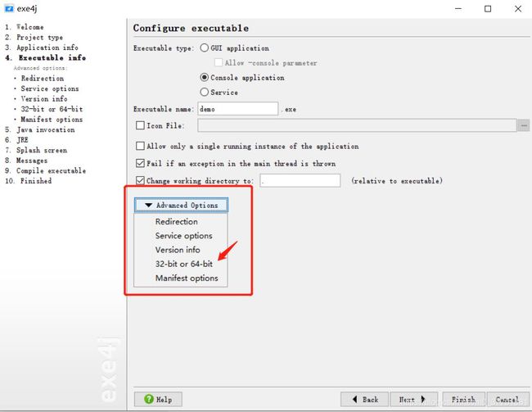This screenshot has width=532, height=412.
Task: Close the exe4j window
Action: (x=518, y=9)
